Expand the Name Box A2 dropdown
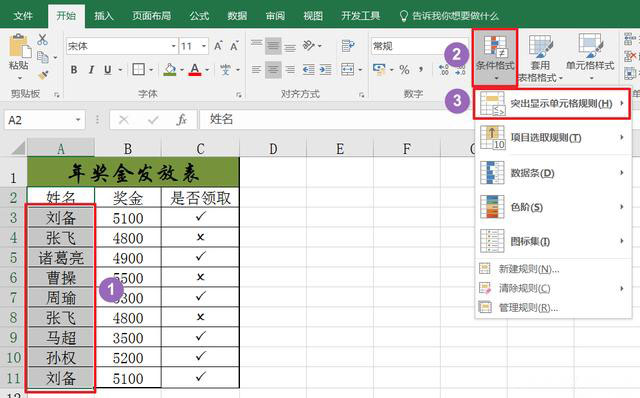Viewport: 640px width, 398px height. tap(78, 120)
